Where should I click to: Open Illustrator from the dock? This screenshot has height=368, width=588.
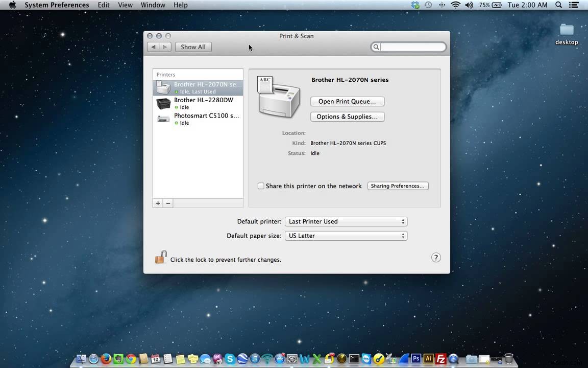[428, 359]
